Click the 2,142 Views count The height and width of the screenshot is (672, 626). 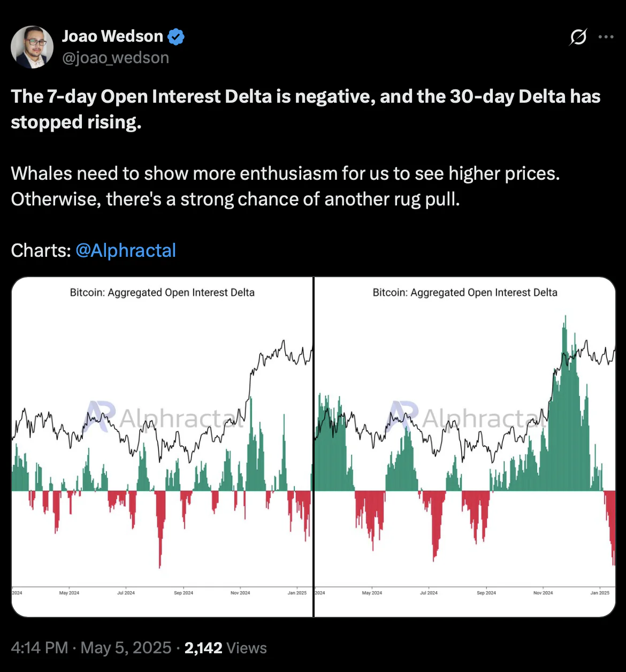225,648
